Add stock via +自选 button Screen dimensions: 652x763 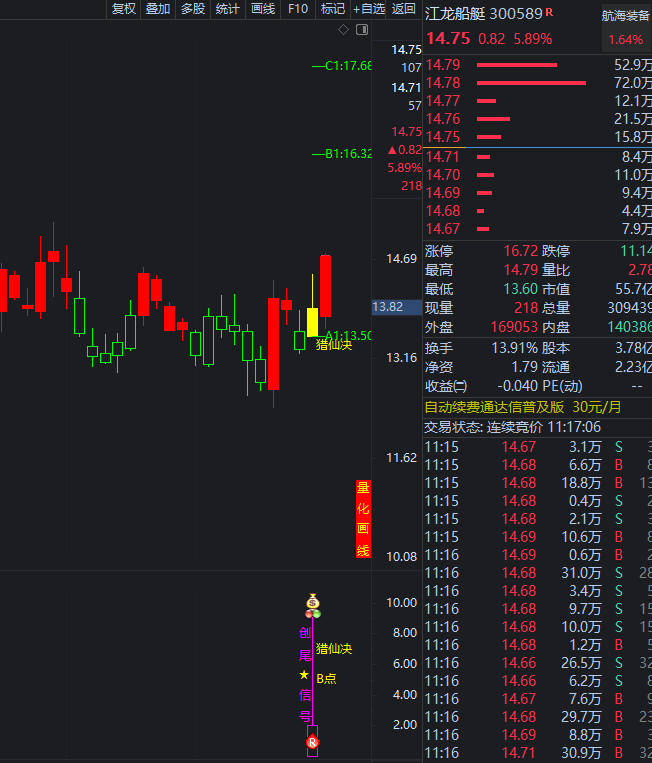pyautogui.click(x=368, y=9)
